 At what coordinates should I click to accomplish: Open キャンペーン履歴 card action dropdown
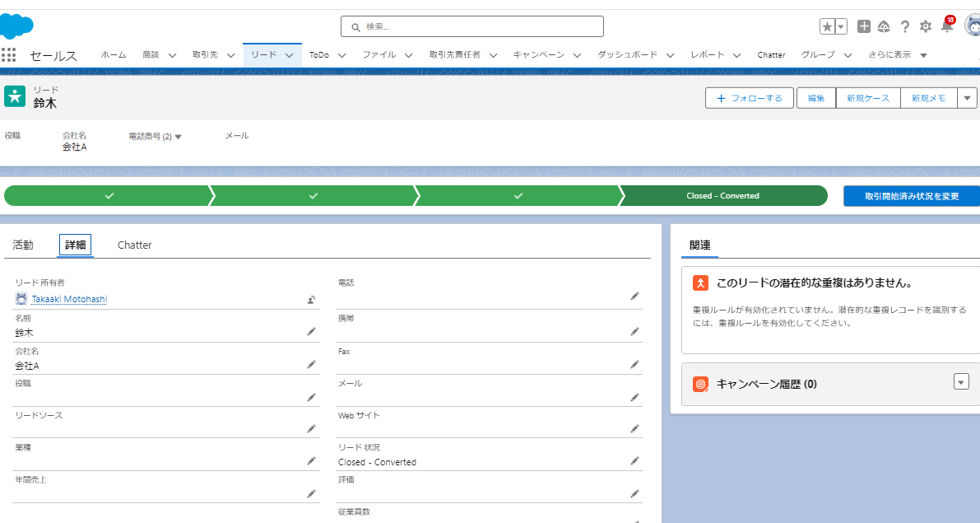tap(961, 381)
